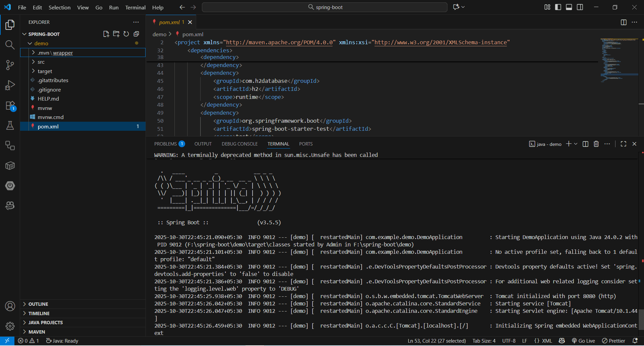Expand the .mvn\wrapper folder
This screenshot has width=644, height=346.
(x=83, y=53)
